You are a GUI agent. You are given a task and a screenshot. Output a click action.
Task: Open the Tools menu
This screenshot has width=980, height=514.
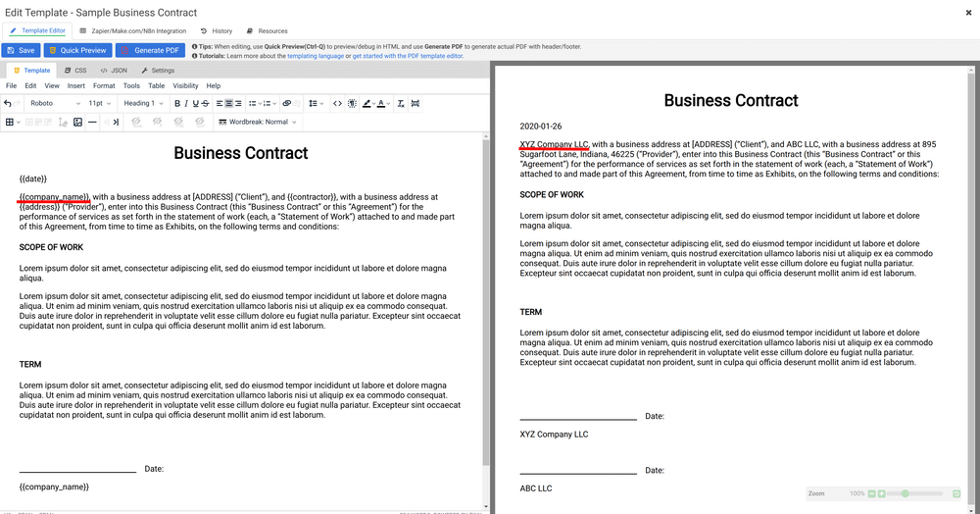coord(131,85)
